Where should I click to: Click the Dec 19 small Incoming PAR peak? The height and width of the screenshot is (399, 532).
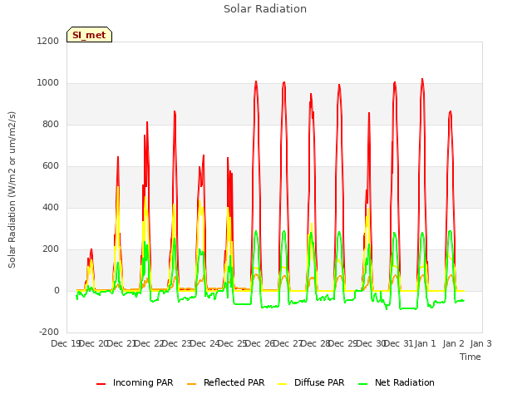click(91, 250)
